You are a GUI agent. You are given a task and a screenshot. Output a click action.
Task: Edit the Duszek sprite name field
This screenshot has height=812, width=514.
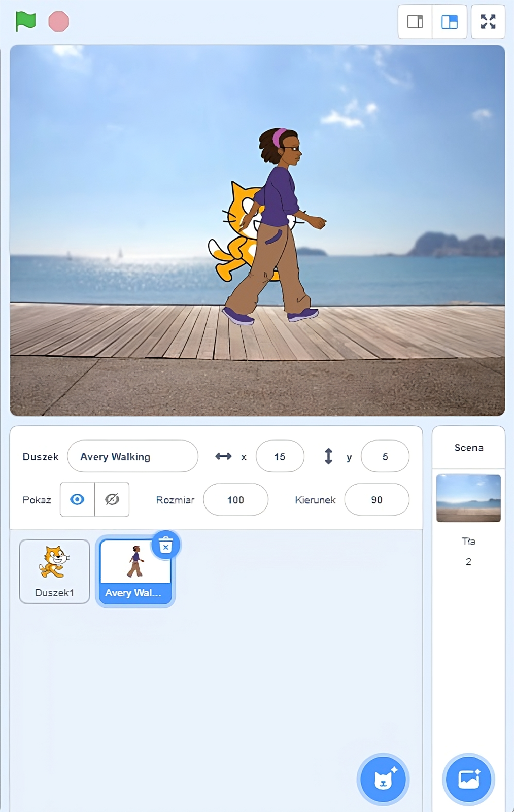133,456
